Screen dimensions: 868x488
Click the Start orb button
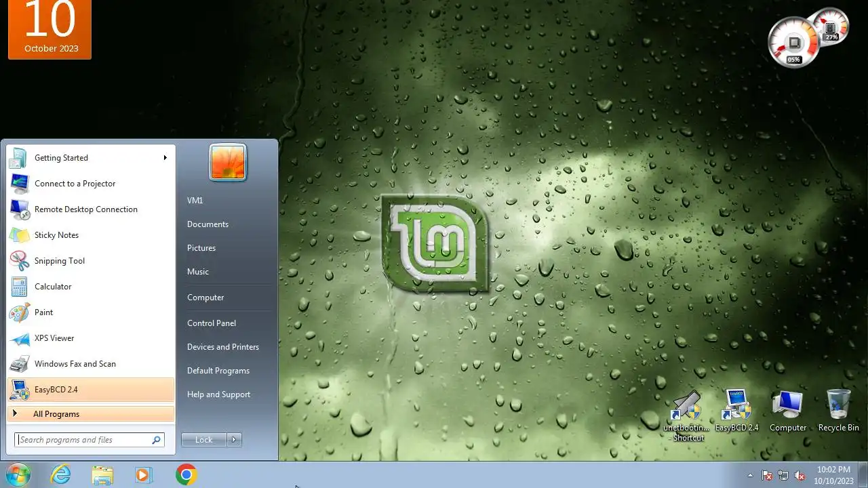pyautogui.click(x=18, y=475)
